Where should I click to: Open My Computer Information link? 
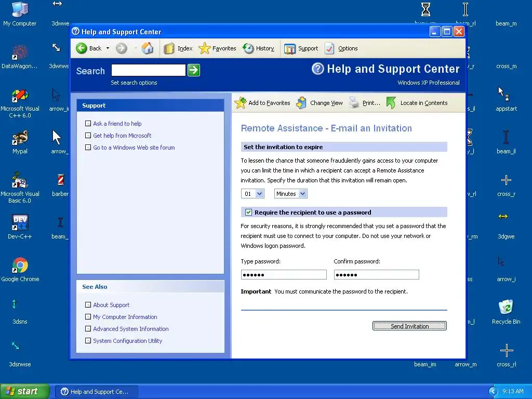[125, 317]
